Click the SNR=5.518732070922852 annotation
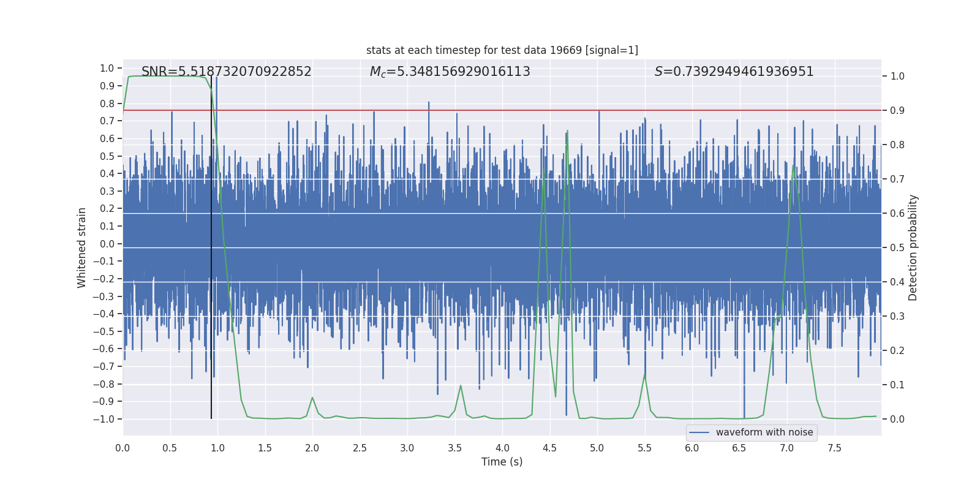 click(x=227, y=72)
